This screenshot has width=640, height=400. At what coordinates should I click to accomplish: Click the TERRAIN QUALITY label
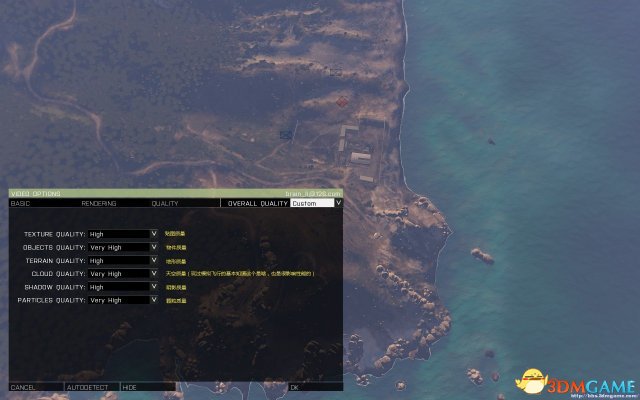click(56, 260)
